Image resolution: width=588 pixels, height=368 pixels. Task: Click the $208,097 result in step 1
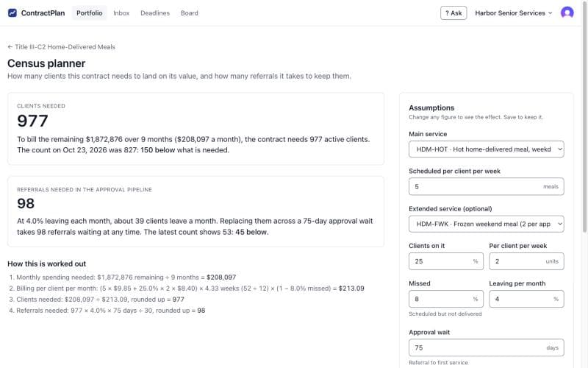[221, 277]
